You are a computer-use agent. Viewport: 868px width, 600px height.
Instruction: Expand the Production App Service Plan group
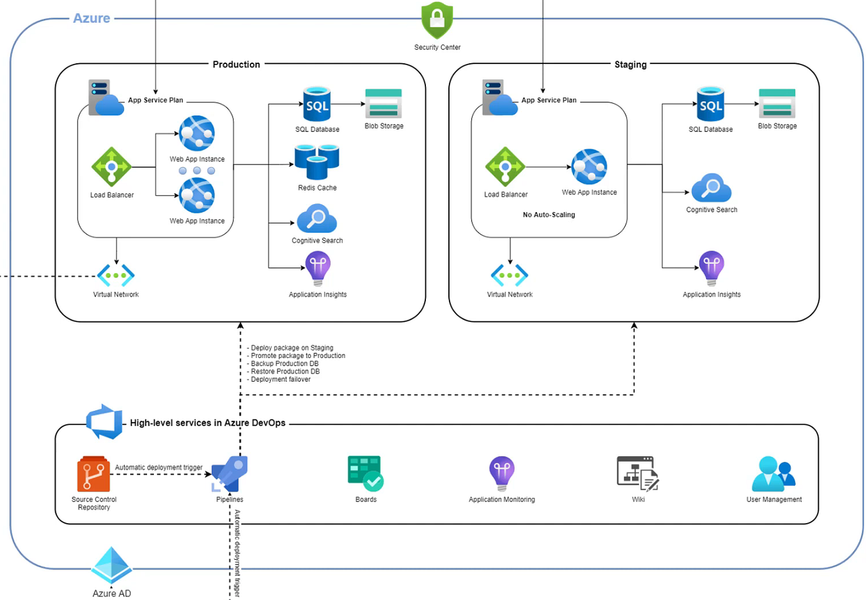(x=156, y=100)
